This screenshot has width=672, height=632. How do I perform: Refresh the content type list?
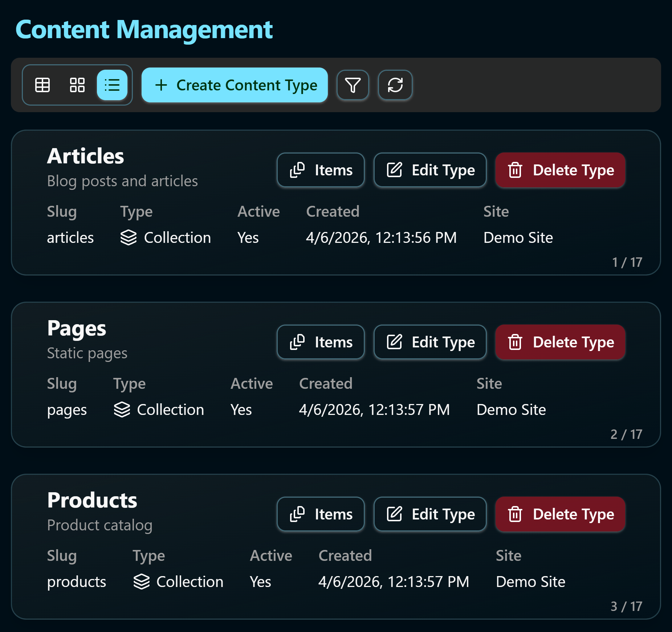coord(395,85)
